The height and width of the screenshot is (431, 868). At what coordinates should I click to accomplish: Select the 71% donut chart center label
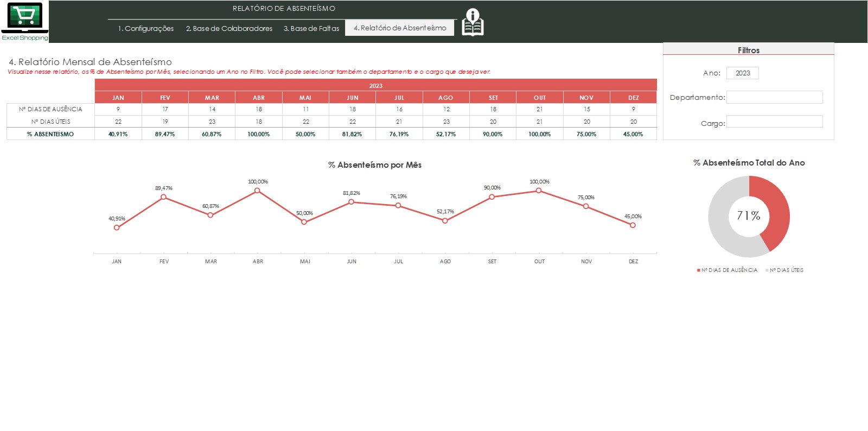coord(749,216)
